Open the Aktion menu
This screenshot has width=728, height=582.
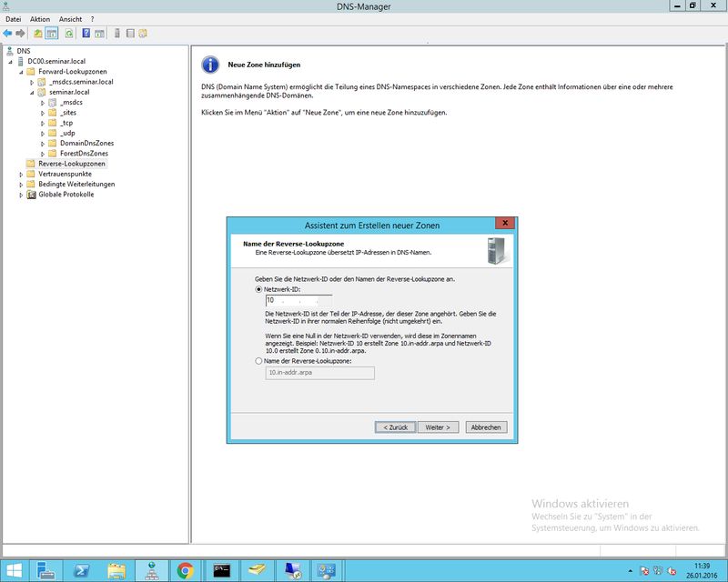[40, 19]
